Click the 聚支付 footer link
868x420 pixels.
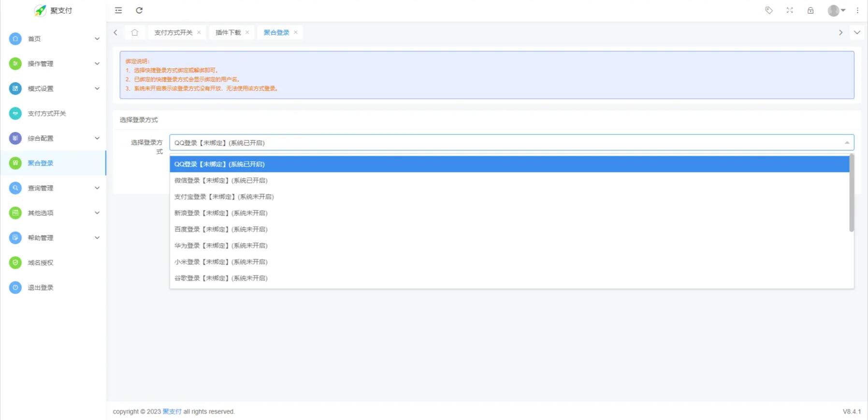tap(172, 412)
